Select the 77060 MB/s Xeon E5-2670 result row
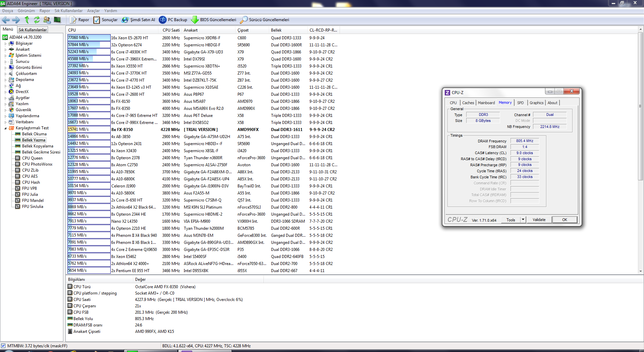This screenshot has width=644, height=352. coord(203,38)
